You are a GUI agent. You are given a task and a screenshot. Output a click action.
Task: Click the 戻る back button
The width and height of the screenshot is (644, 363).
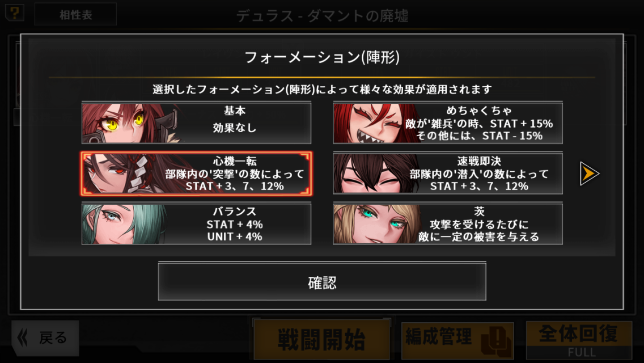(x=45, y=338)
